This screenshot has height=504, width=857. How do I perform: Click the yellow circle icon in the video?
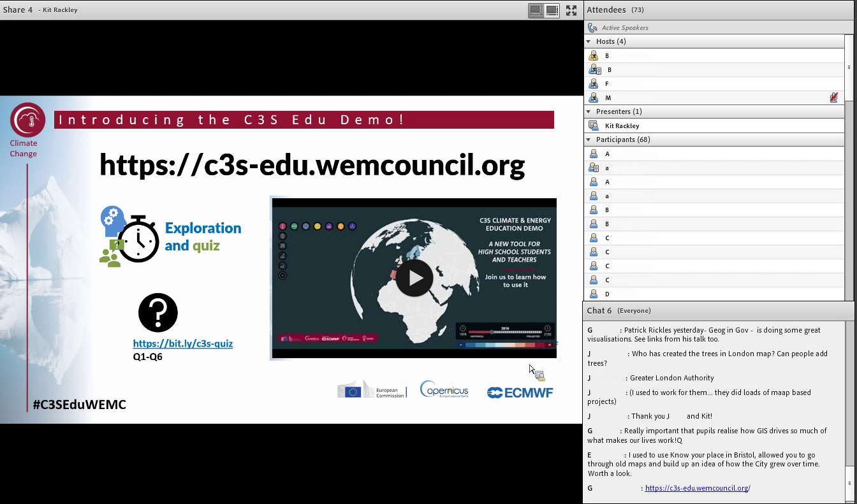coord(318,226)
